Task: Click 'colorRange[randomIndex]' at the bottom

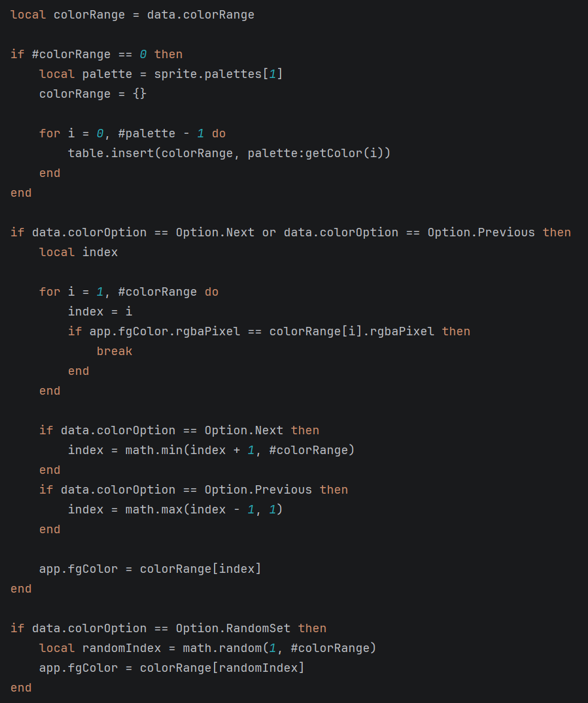Action: [222, 668]
